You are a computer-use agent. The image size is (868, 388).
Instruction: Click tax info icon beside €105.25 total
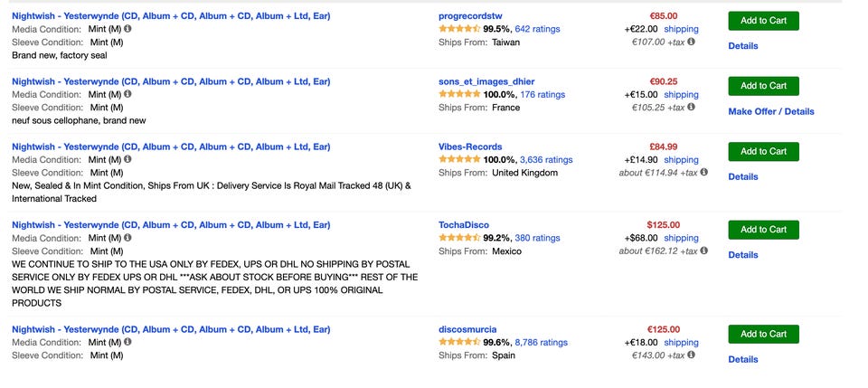(691, 107)
